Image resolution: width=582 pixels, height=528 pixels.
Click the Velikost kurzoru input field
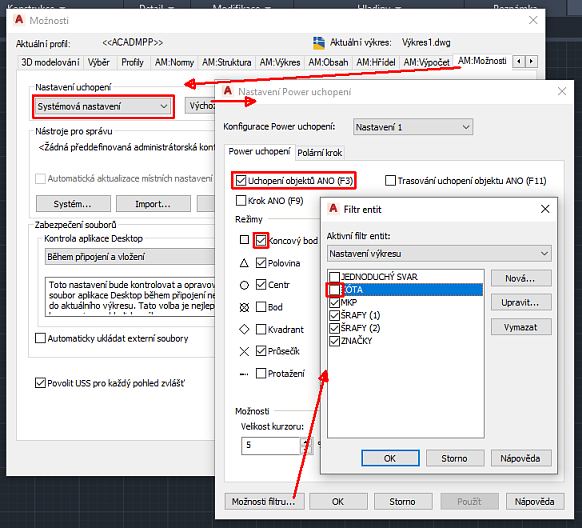tap(271, 445)
